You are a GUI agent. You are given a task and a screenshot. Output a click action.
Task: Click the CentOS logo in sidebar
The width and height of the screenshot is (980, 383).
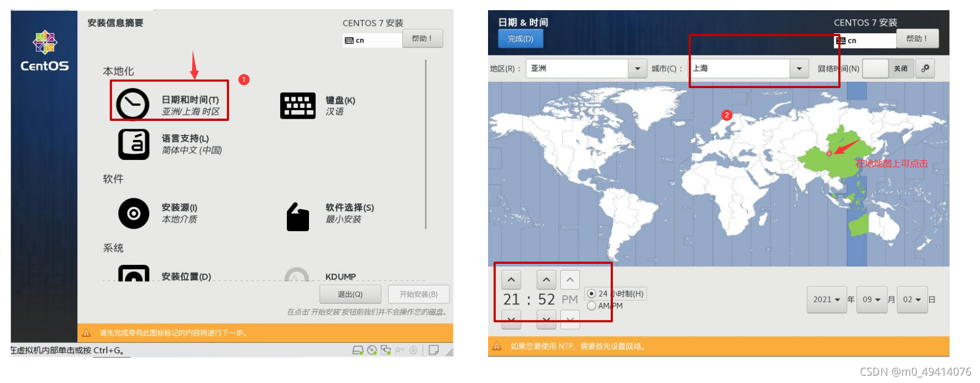tap(45, 51)
